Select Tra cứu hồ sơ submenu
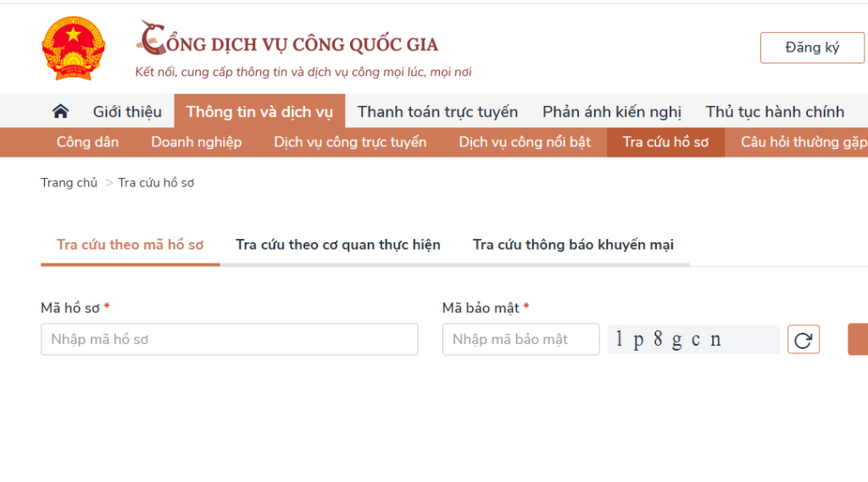Screen dimensions: 868x482 665,142
